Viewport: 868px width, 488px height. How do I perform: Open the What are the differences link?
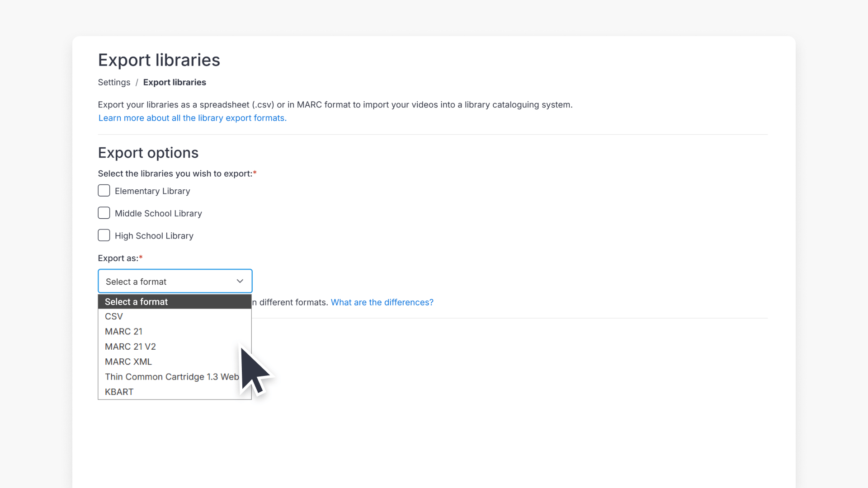pyautogui.click(x=382, y=302)
